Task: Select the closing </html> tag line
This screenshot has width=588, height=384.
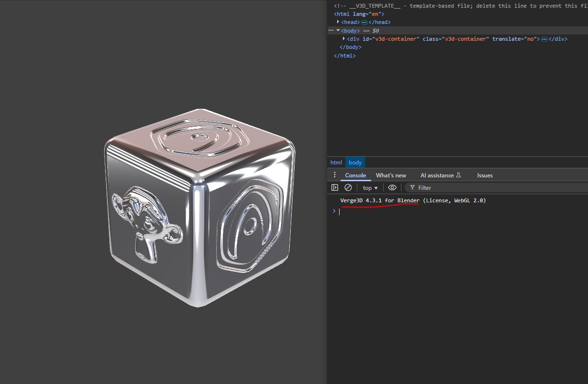Action: coord(345,56)
